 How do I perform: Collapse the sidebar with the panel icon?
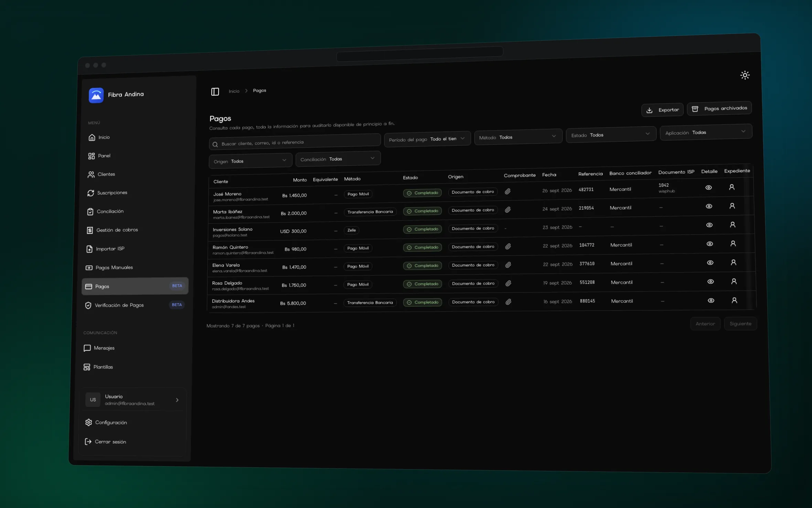coord(215,92)
